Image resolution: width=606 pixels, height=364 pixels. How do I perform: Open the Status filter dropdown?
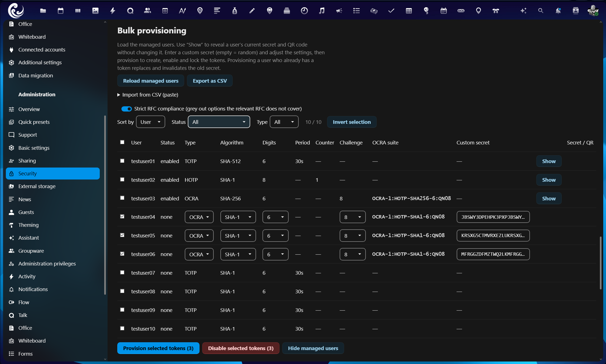click(x=219, y=122)
